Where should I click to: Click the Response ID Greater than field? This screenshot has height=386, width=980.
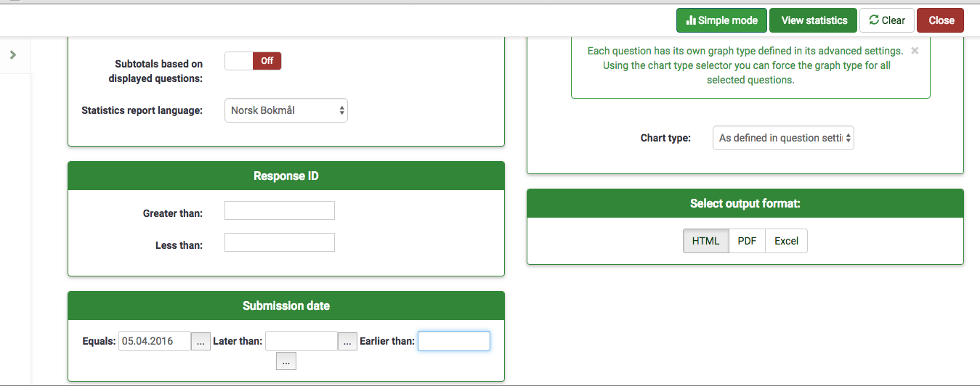[x=279, y=211]
